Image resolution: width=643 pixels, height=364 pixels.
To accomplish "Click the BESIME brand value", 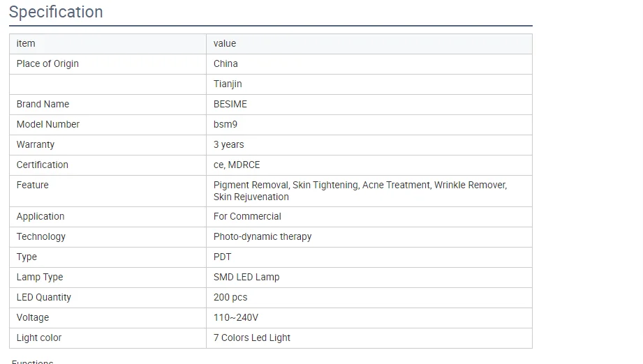I will [230, 104].
